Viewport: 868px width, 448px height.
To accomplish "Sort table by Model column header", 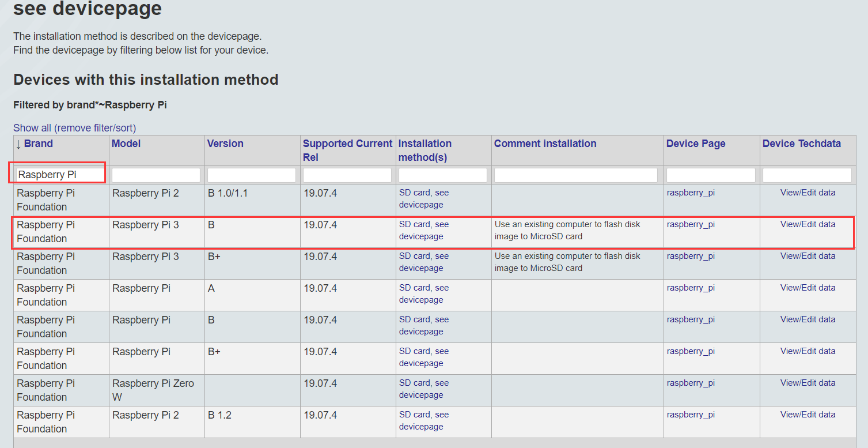I will [126, 144].
